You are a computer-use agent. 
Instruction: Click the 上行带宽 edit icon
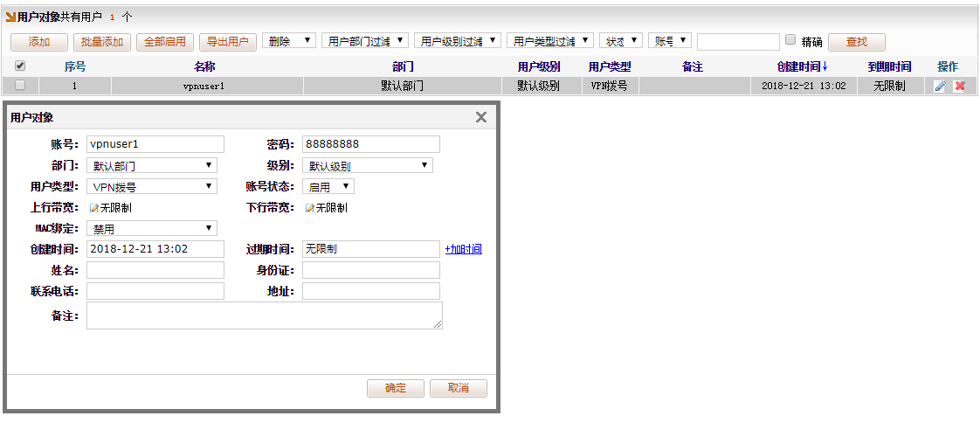(94, 208)
